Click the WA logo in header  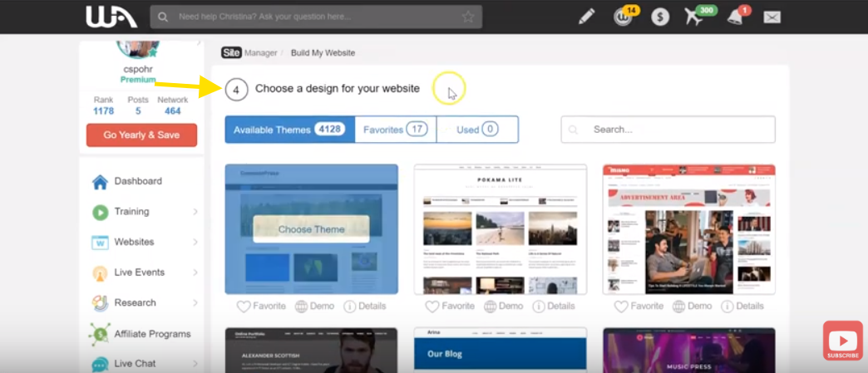click(x=111, y=17)
